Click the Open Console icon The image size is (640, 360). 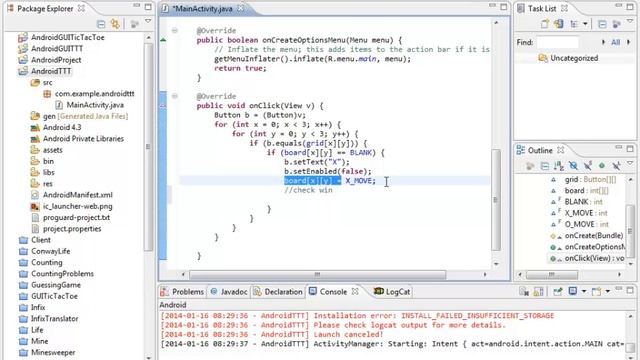tap(596, 291)
